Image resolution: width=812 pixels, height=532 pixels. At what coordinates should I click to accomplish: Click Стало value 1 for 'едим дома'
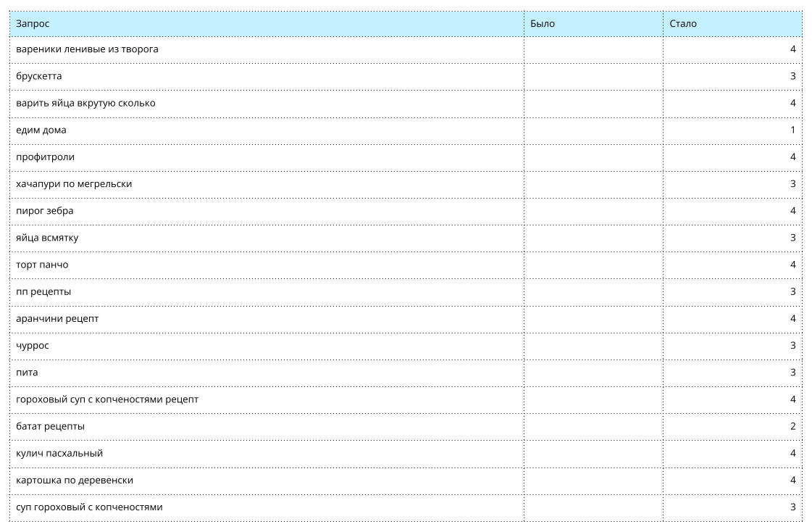[x=793, y=130]
